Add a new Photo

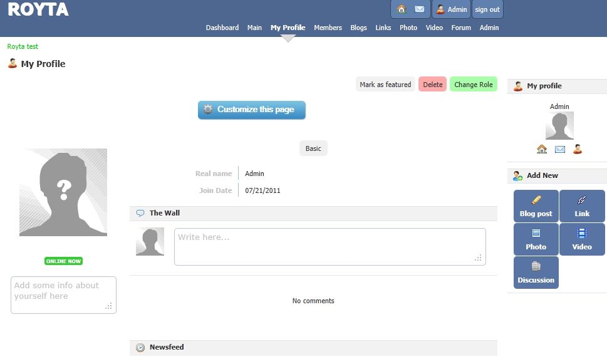pyautogui.click(x=536, y=239)
